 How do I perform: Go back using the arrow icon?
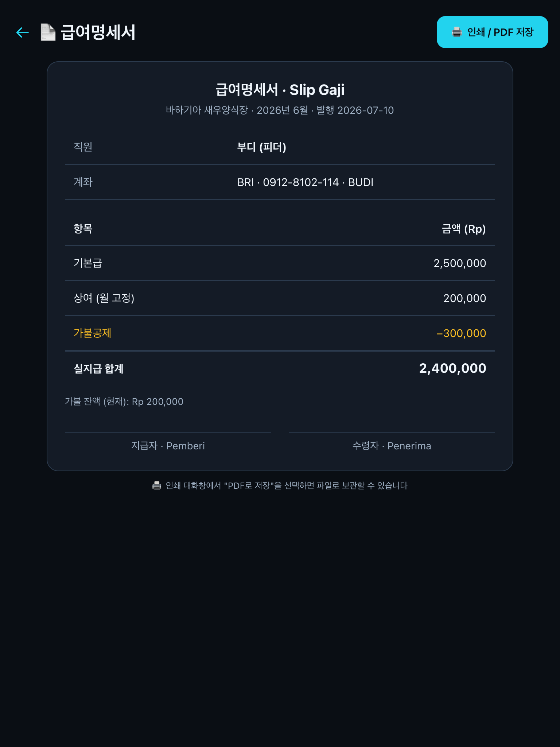[23, 32]
